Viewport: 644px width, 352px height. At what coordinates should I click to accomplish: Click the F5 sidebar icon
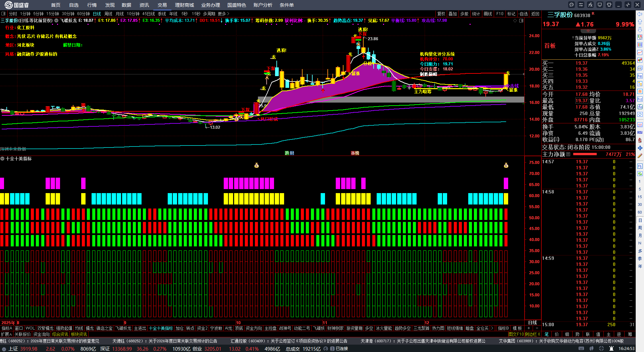640,166
